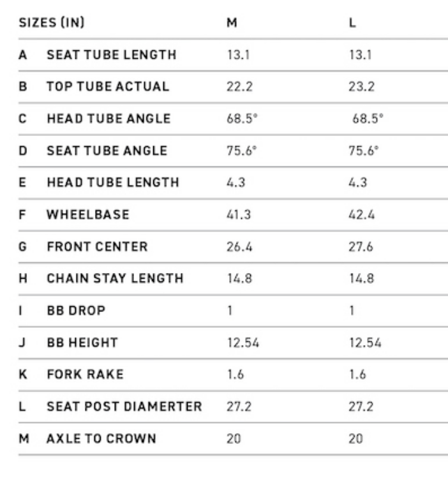Click the "SEAT TUBE ANGLE" row label
Image resolution: width=448 pixels, height=481 pixels.
click(107, 151)
